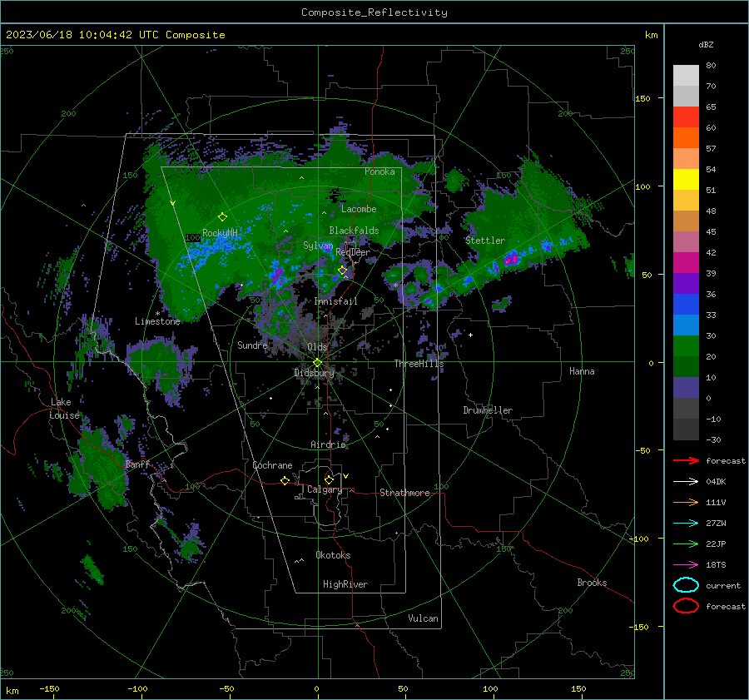Click the Brooks city label
This screenshot has height=700, width=749.
click(592, 583)
